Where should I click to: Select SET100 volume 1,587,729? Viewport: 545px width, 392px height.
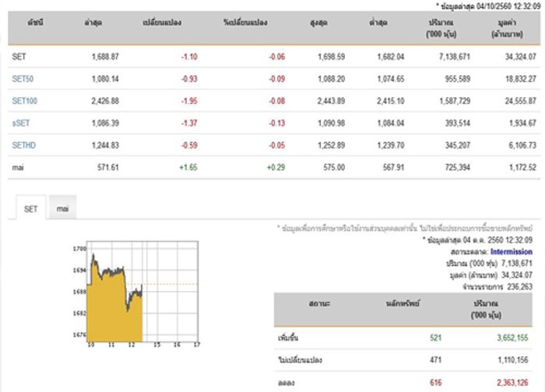click(455, 101)
